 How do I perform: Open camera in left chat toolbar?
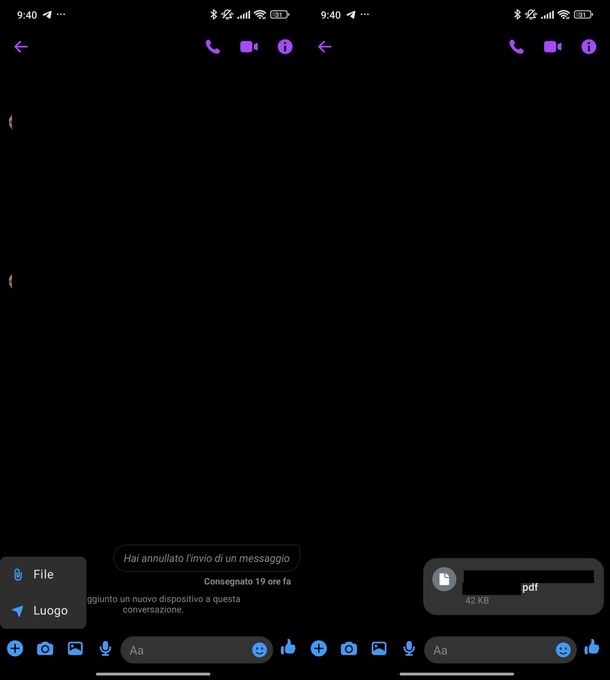tap(45, 649)
